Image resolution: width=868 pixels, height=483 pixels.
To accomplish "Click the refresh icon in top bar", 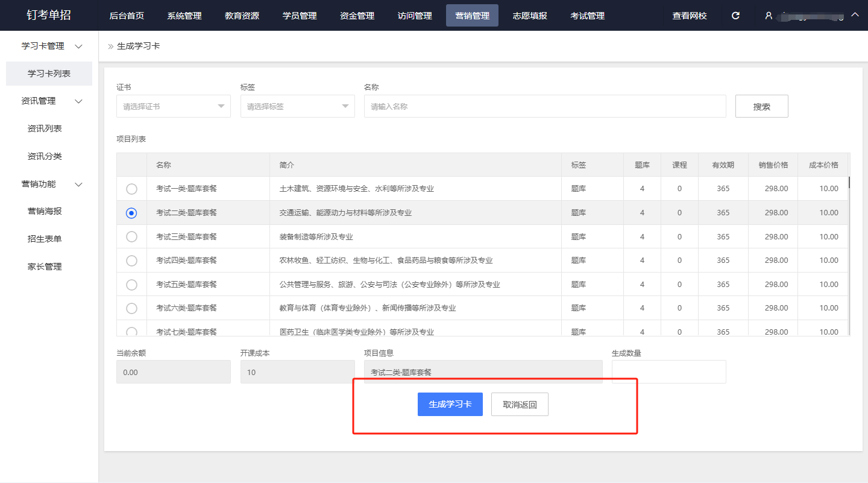I will coord(735,16).
